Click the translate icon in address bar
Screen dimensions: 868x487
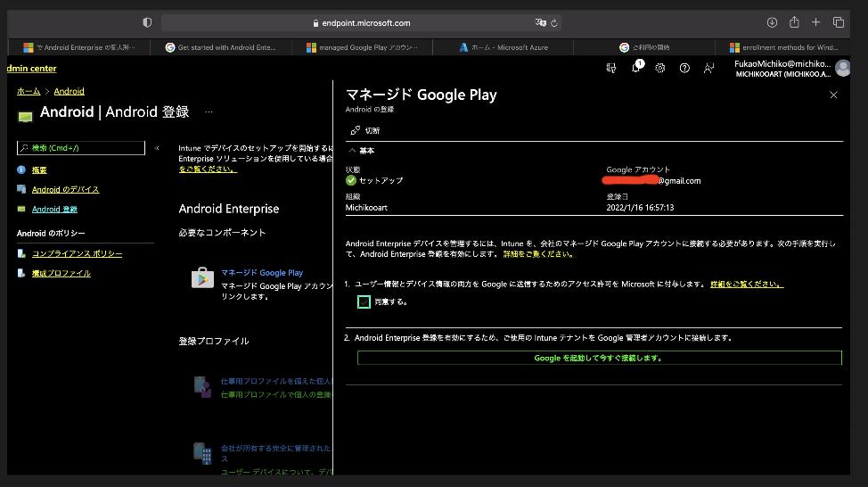(540, 22)
